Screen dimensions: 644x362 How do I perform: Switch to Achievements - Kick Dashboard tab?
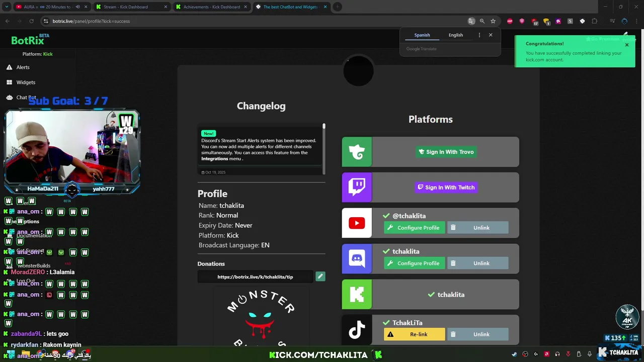(211, 7)
